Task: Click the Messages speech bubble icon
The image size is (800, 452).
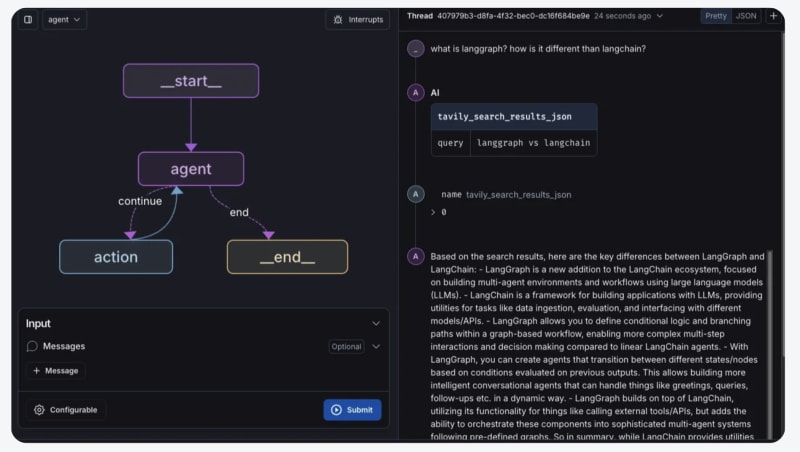Action: pos(32,346)
